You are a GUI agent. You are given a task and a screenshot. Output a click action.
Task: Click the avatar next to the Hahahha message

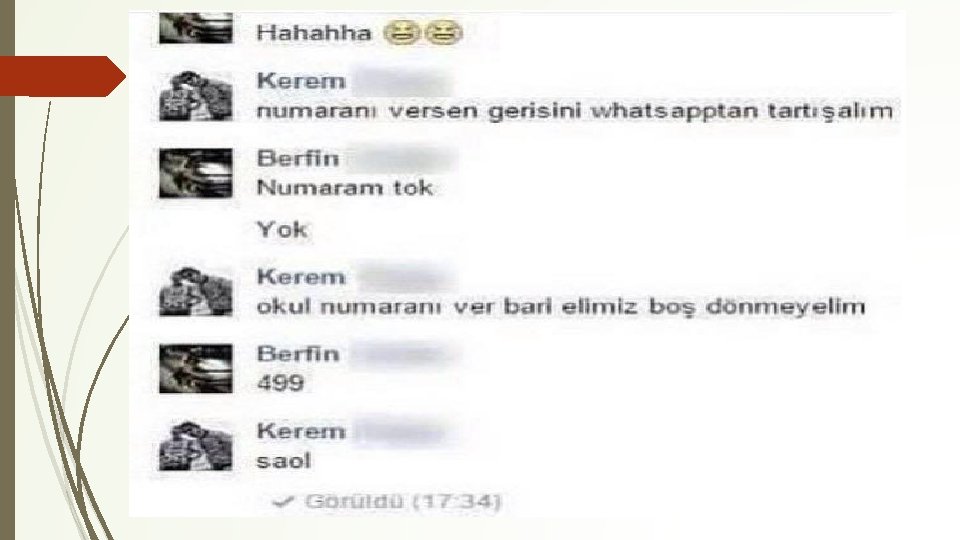[x=196, y=28]
